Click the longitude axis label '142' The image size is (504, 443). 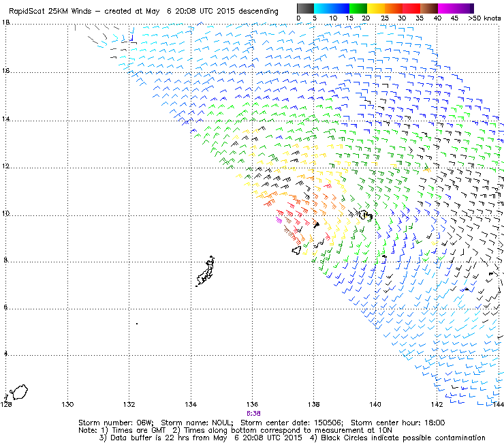pos(437,404)
